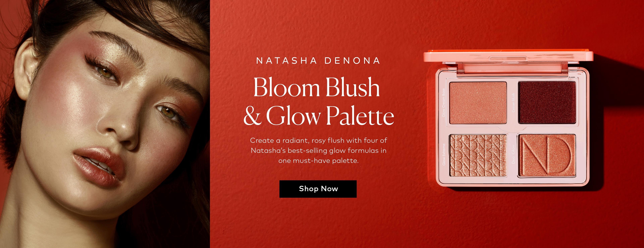Pick the dark burgundy Cream blush pan

pos(547,102)
